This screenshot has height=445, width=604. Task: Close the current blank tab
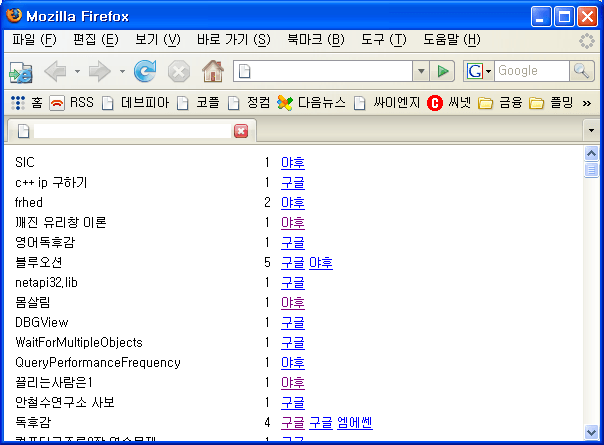241,131
